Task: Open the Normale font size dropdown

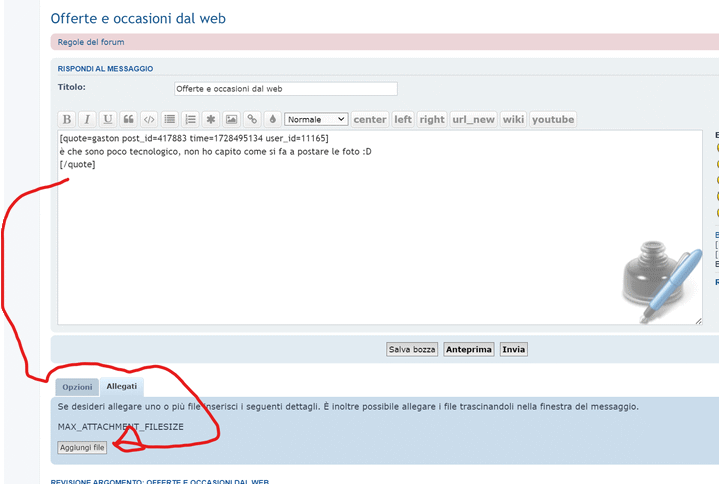Action: click(315, 119)
